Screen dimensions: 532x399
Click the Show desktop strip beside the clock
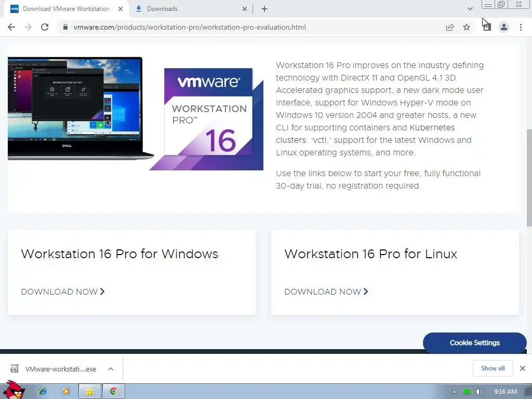(528, 392)
